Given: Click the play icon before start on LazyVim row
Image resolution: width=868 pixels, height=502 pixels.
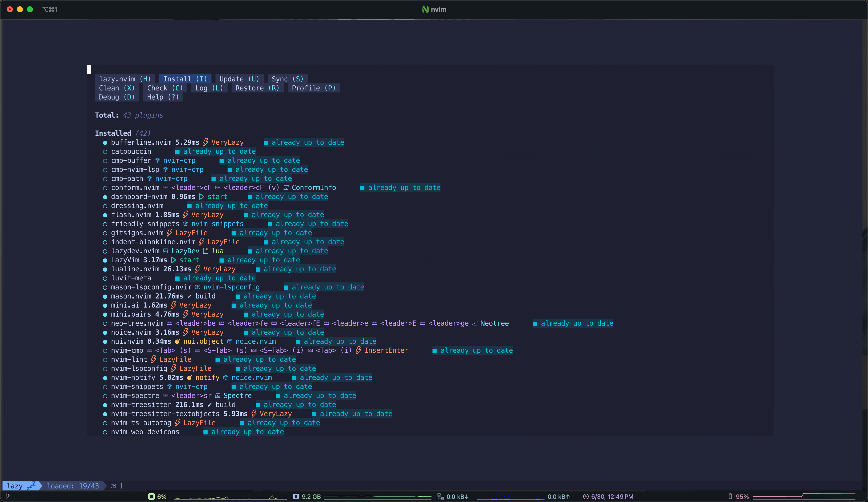Looking at the screenshot, I should click(174, 260).
